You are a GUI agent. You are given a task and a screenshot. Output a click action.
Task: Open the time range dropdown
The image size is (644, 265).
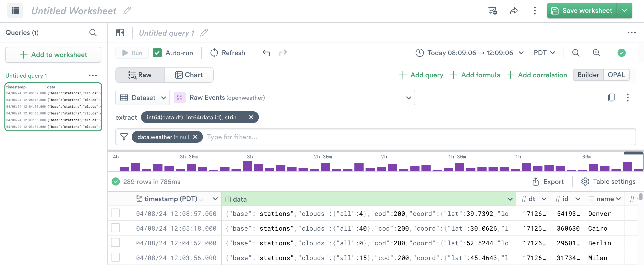pos(521,53)
